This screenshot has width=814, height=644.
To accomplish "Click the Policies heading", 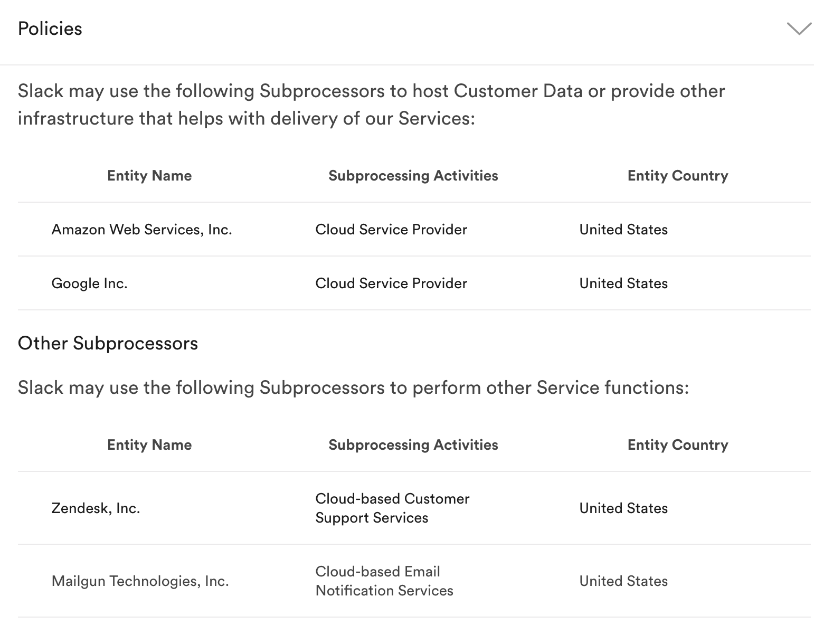I will [x=50, y=29].
